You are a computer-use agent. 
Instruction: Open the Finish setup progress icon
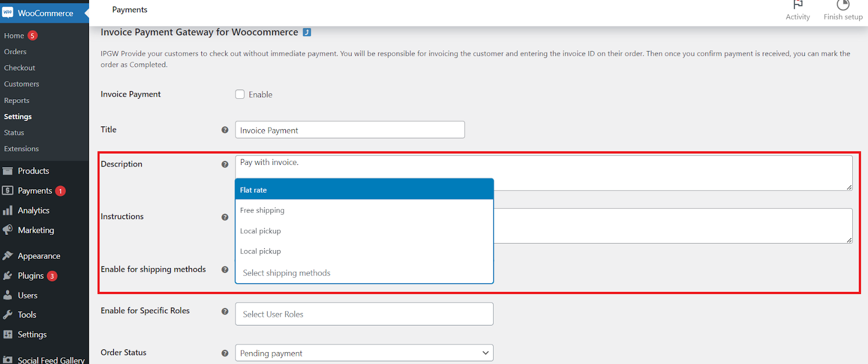[843, 5]
